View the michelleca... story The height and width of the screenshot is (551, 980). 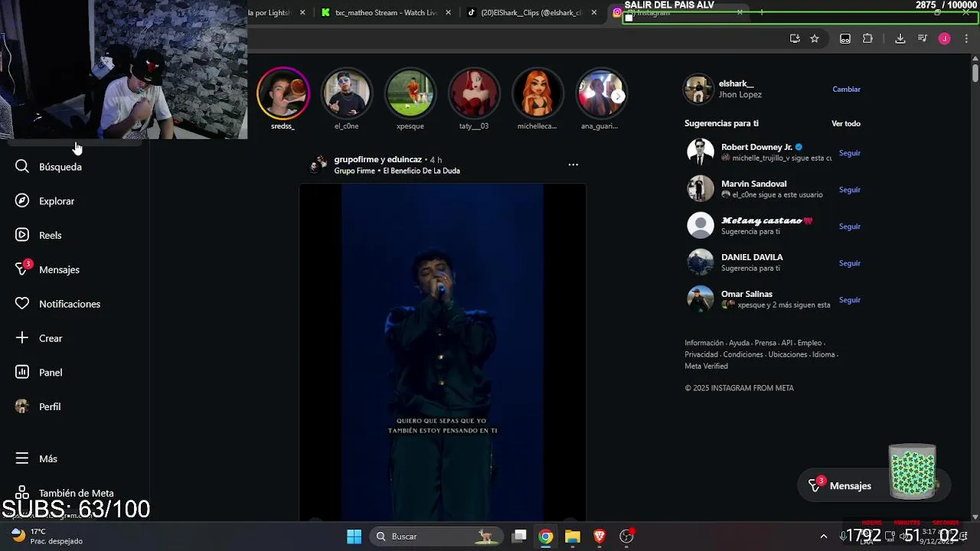tap(537, 93)
